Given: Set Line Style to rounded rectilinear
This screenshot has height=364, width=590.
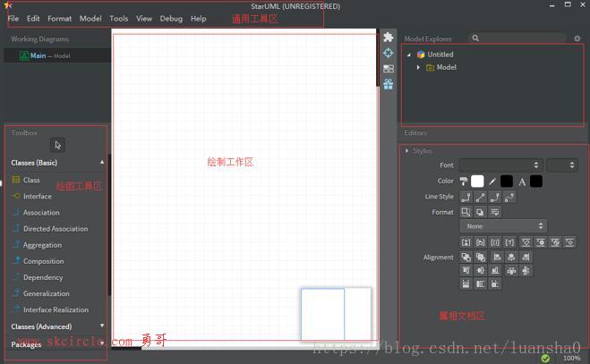Looking at the screenshot, I should 495,197.
